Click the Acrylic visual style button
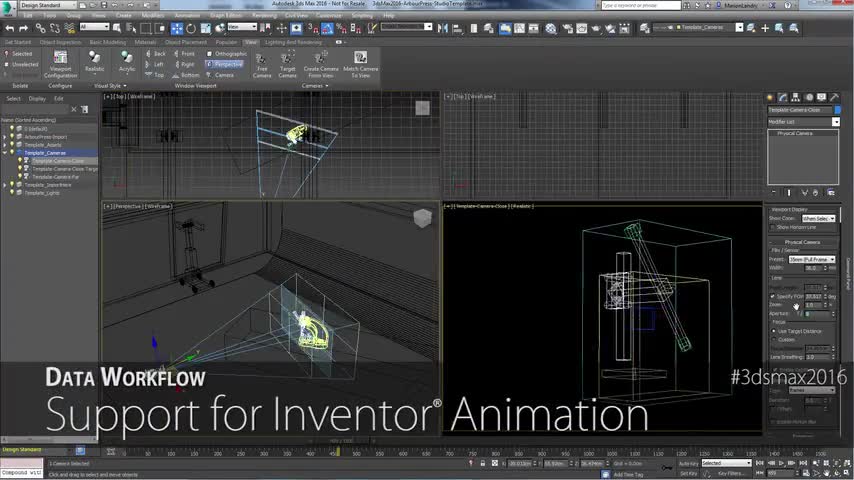The image size is (854, 480). pyautogui.click(x=126, y=61)
